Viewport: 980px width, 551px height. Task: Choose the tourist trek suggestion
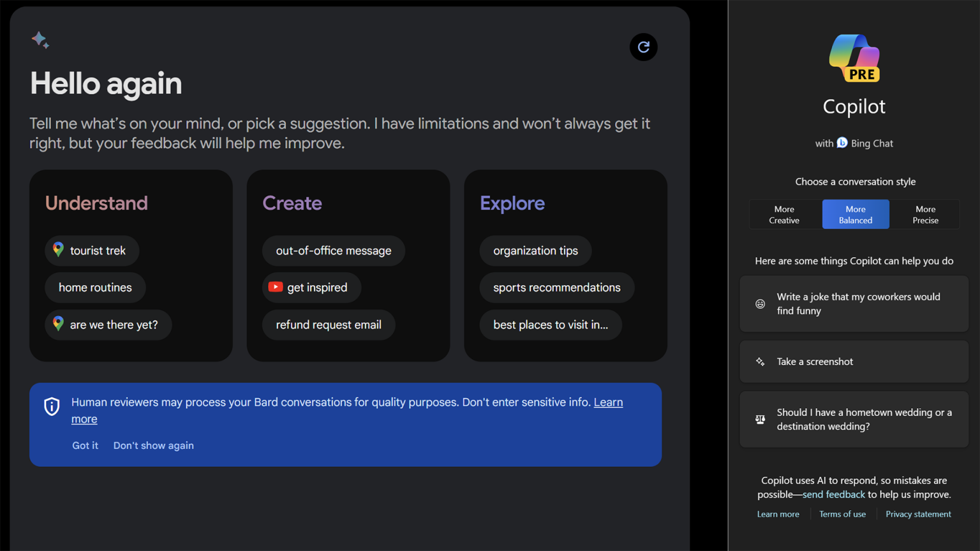click(x=92, y=251)
